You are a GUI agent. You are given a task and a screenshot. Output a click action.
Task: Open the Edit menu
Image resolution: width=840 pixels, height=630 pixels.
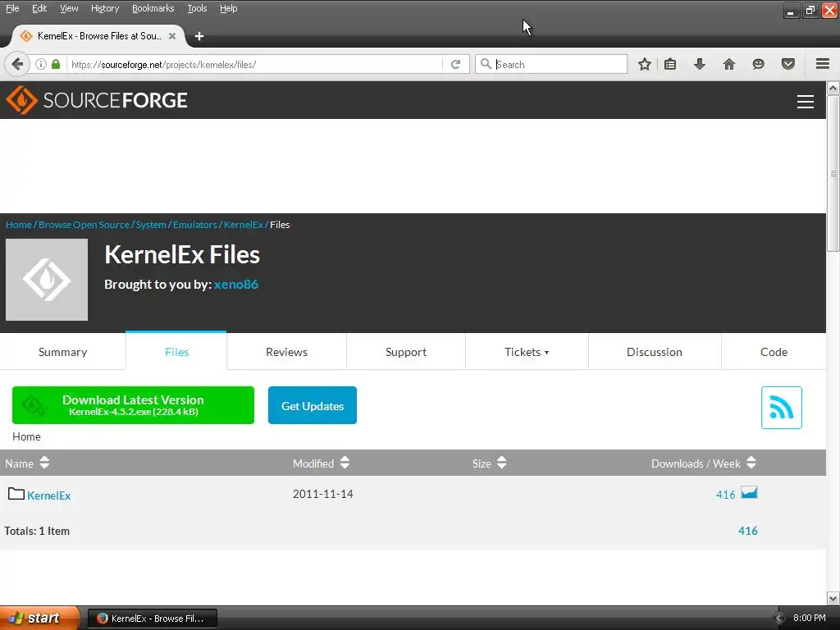pos(39,8)
